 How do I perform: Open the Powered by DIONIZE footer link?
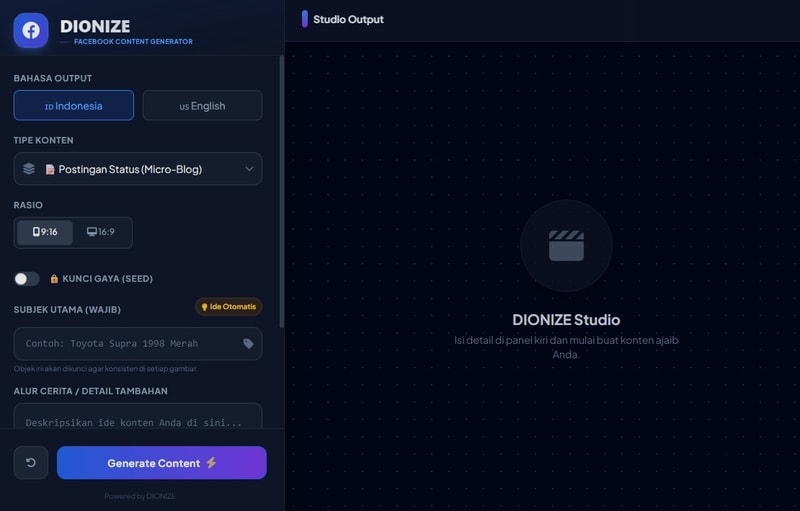(140, 496)
